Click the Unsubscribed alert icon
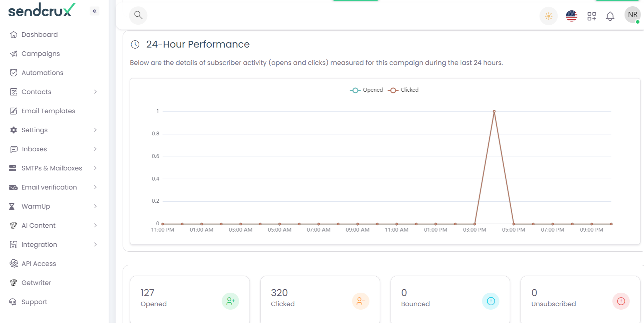The image size is (644, 327). 621,301
